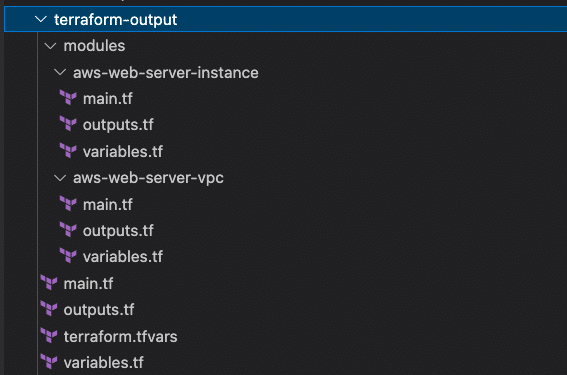The image size is (567, 375).
Task: Click the Terraform icon beside terraform.tfvars
Action: coord(49,336)
